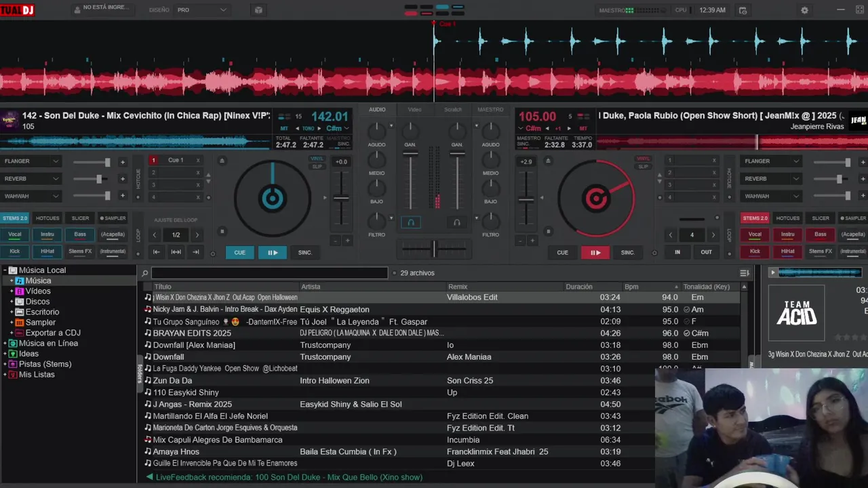
Task: Open browser list options menu icon
Action: tap(745, 273)
